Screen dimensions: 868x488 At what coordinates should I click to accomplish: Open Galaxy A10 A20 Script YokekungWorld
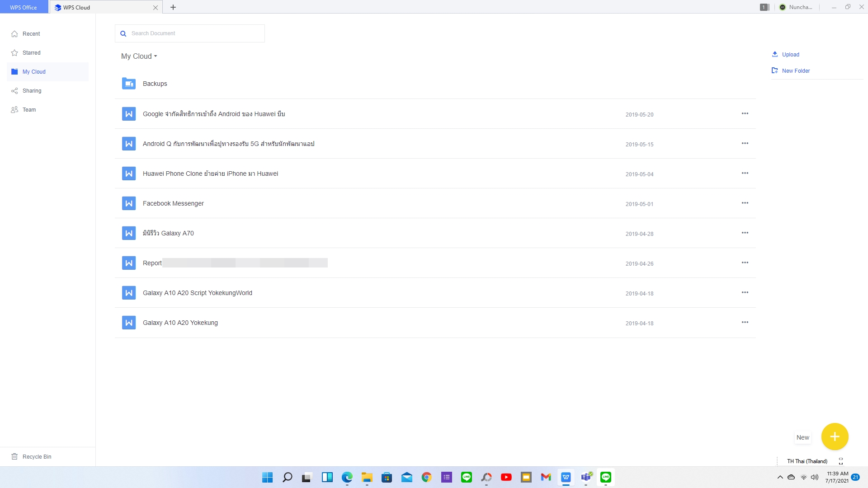(x=435, y=293)
